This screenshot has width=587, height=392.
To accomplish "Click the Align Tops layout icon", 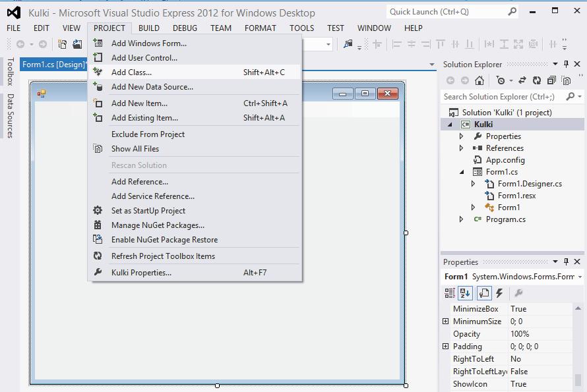I will coord(441,44).
